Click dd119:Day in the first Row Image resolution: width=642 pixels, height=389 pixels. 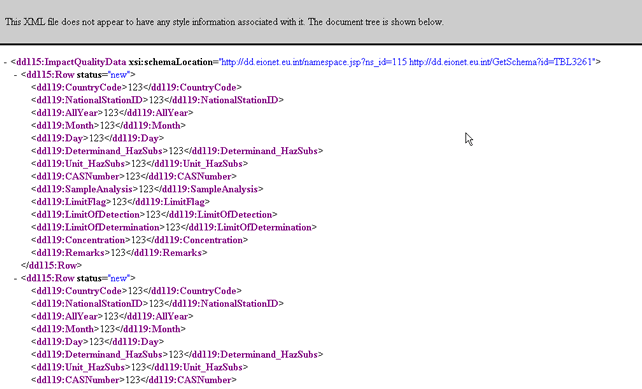[x=97, y=138]
